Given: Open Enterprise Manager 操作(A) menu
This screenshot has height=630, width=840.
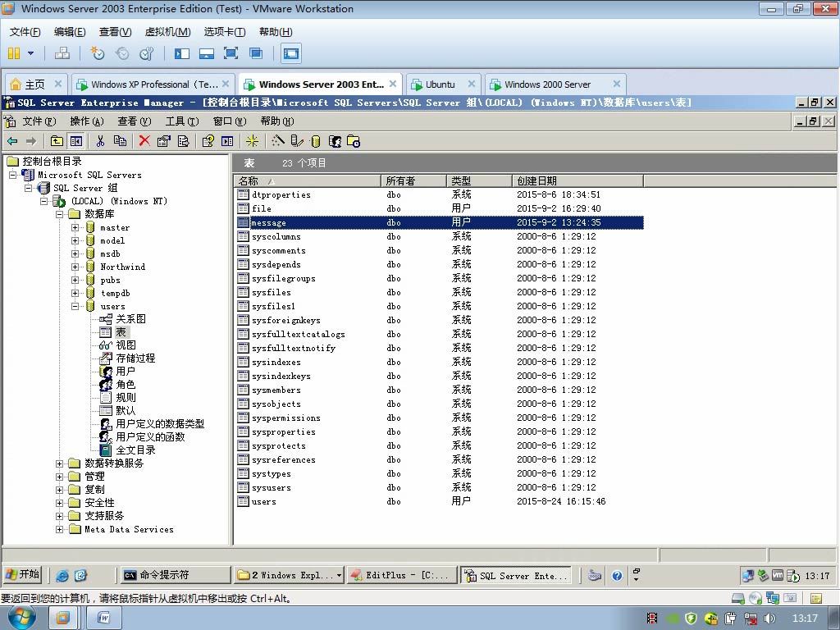Looking at the screenshot, I should [87, 121].
